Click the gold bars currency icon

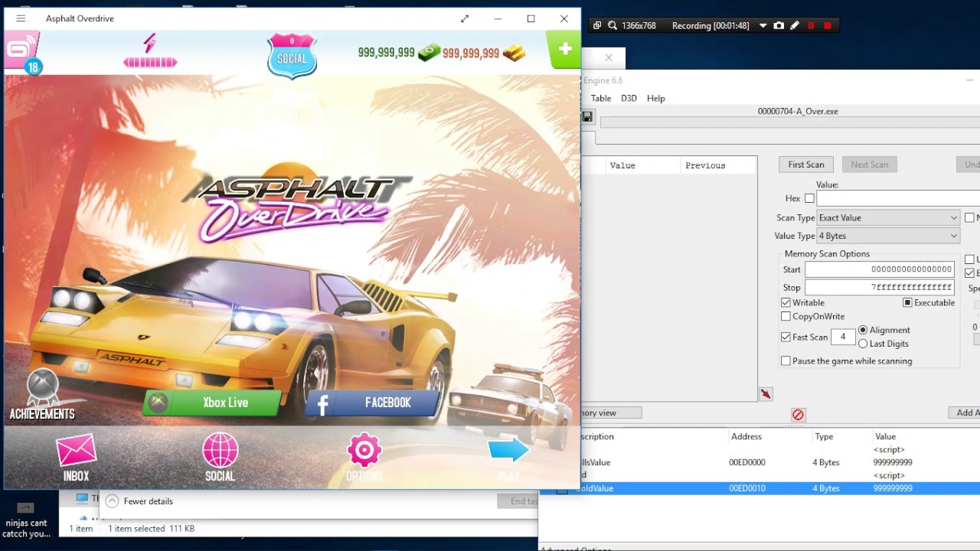point(514,53)
